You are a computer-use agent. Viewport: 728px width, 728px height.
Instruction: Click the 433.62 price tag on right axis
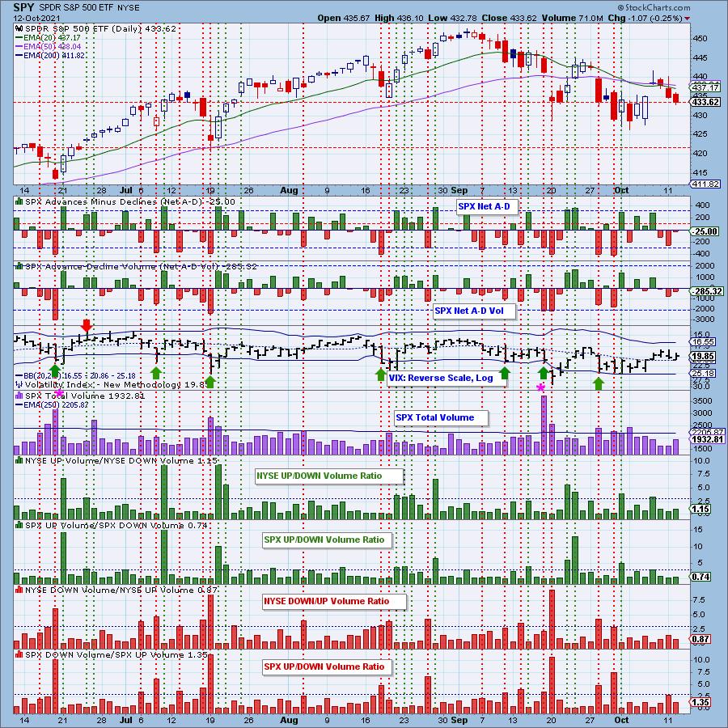click(x=705, y=102)
